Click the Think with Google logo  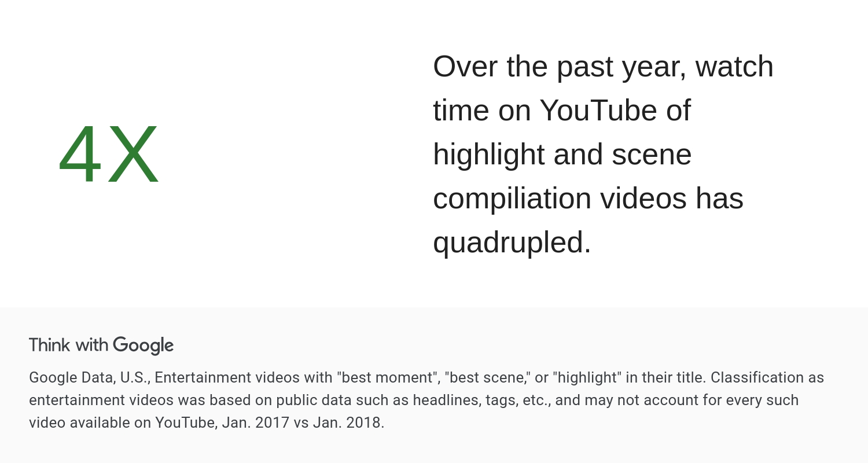(101, 346)
